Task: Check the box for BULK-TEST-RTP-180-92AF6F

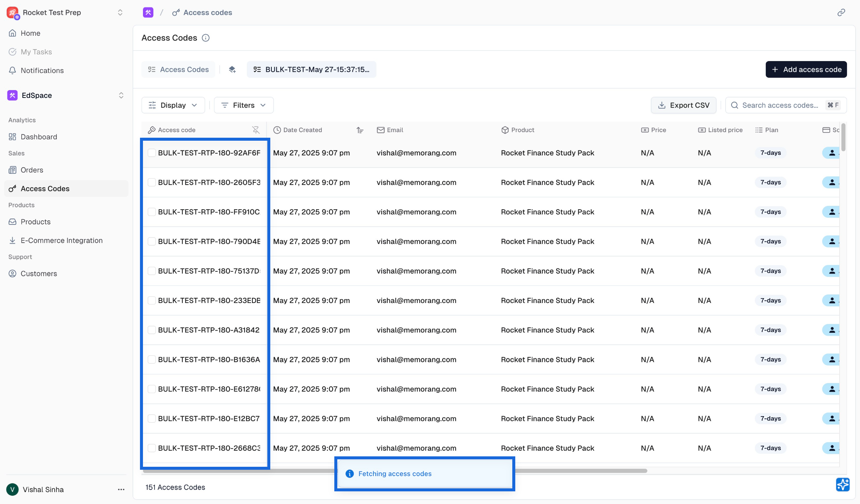Action: 152,153
